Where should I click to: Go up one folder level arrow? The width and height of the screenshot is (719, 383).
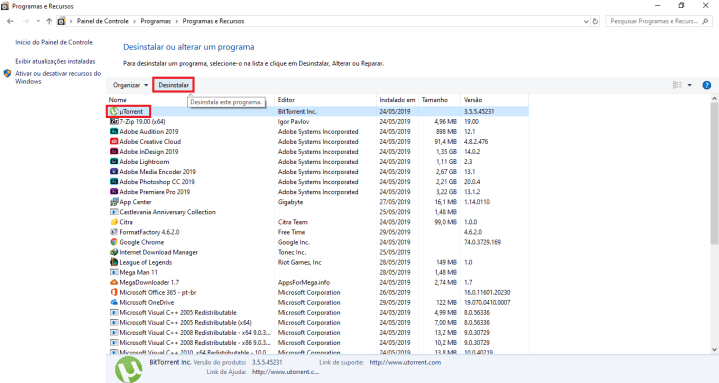pyautogui.click(x=49, y=21)
